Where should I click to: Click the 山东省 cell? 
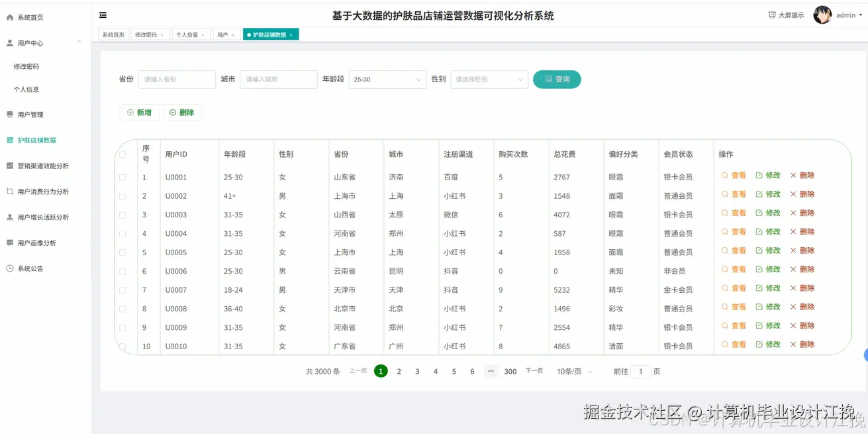(x=345, y=178)
